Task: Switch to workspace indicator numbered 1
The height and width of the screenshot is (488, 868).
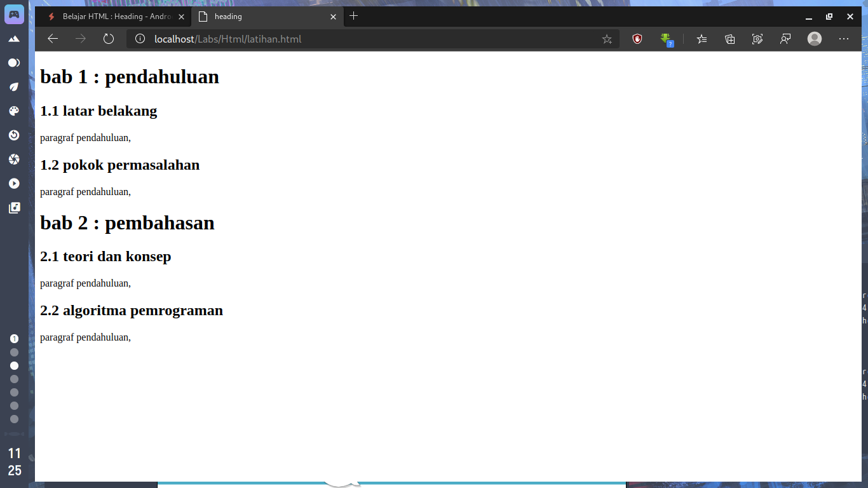Action: pyautogui.click(x=14, y=339)
